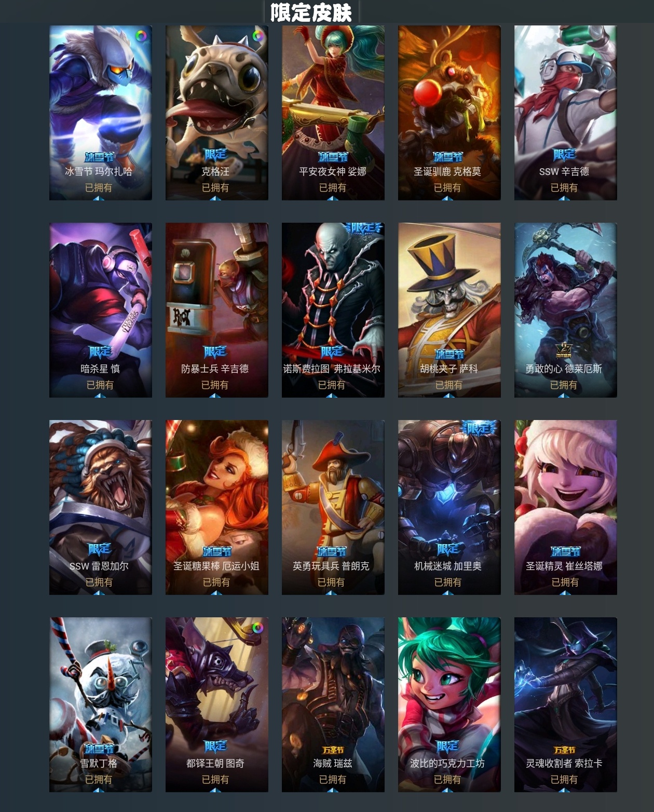
Task: Click corner 限定 ribbon on 诺斯费拉图 弗拉基米尔 card
Action: (x=364, y=228)
